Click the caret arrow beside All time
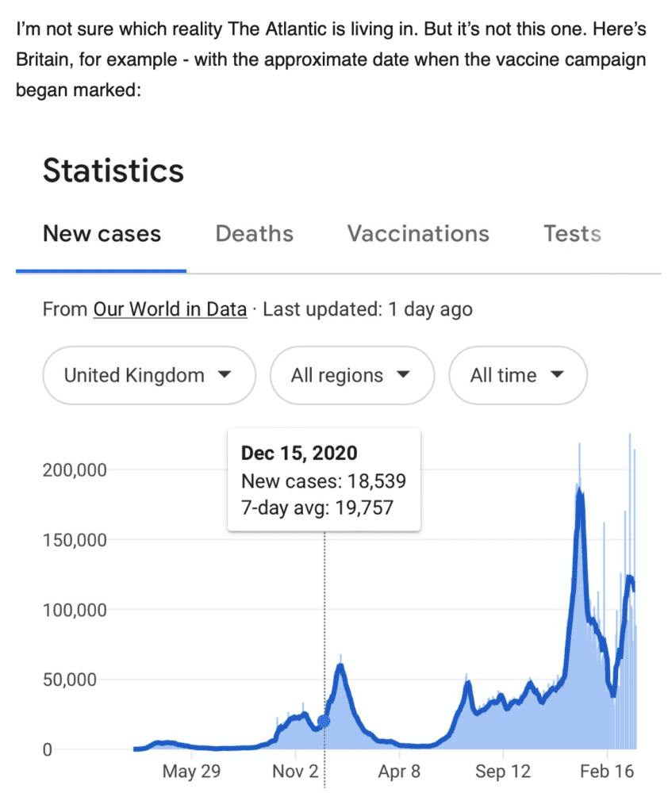 [x=557, y=374]
